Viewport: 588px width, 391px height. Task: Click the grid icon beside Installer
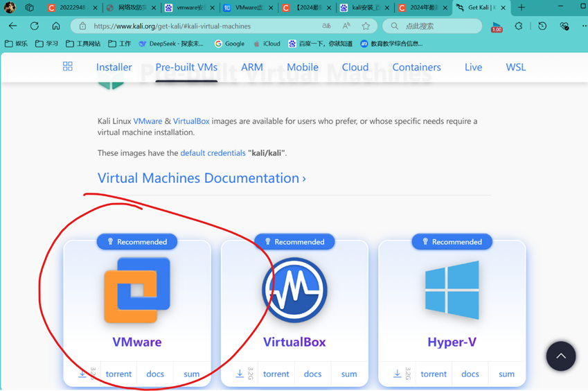pyautogui.click(x=67, y=67)
